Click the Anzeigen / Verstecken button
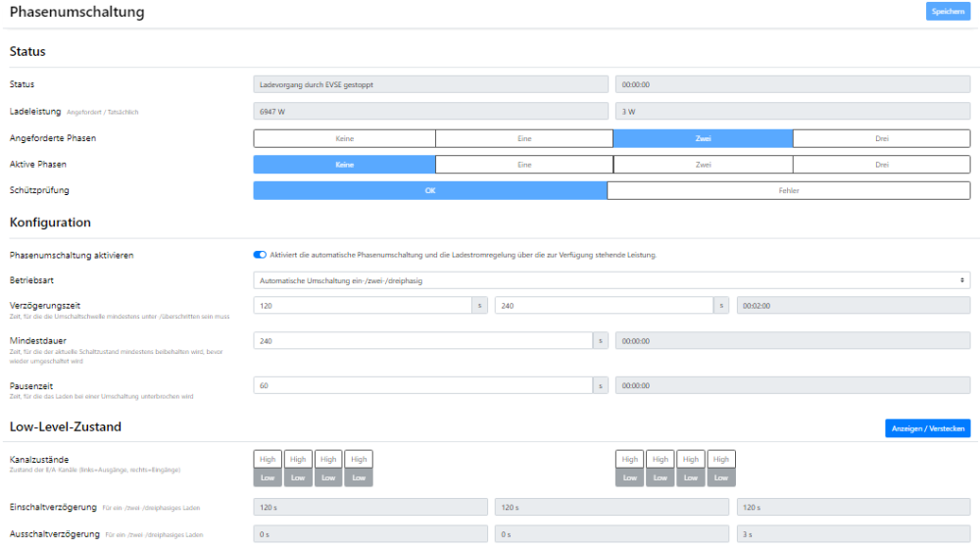Image resolution: width=980 pixels, height=550 pixels. [x=927, y=428]
